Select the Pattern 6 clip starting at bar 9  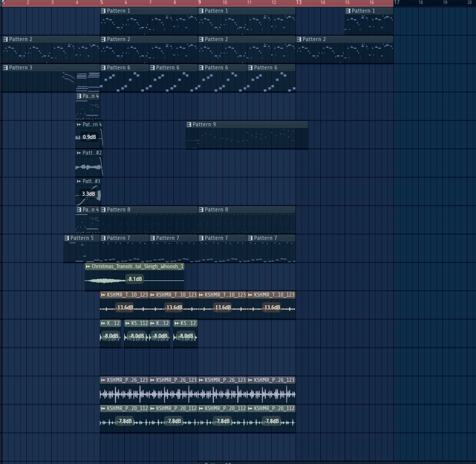pyautogui.click(x=222, y=78)
